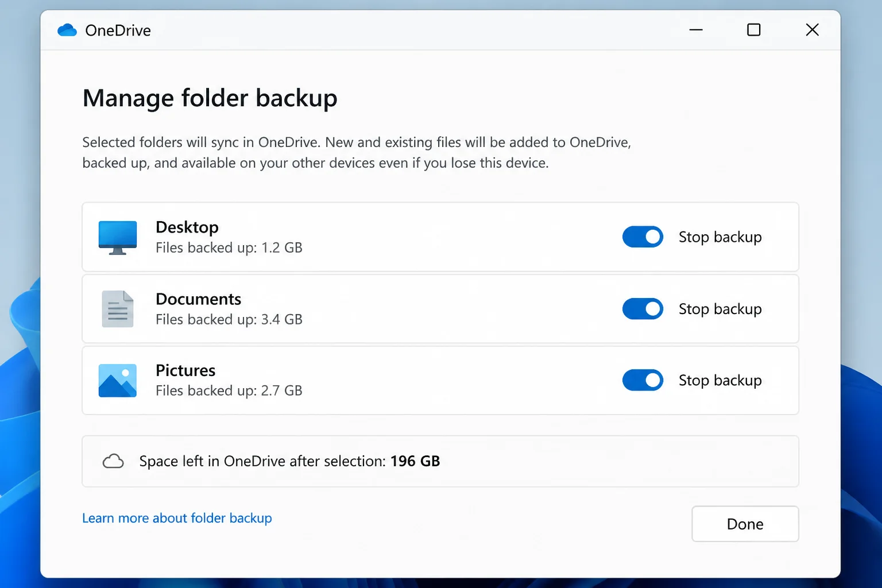The width and height of the screenshot is (882, 588).
Task: Turn off the Desktop backup toggle
Action: coord(643,237)
